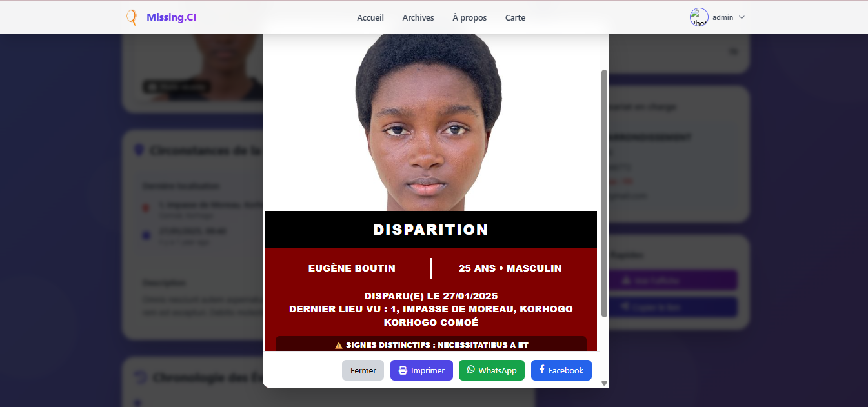Expand the admin menu chevron
The width and height of the screenshot is (868, 407).
pos(742,17)
